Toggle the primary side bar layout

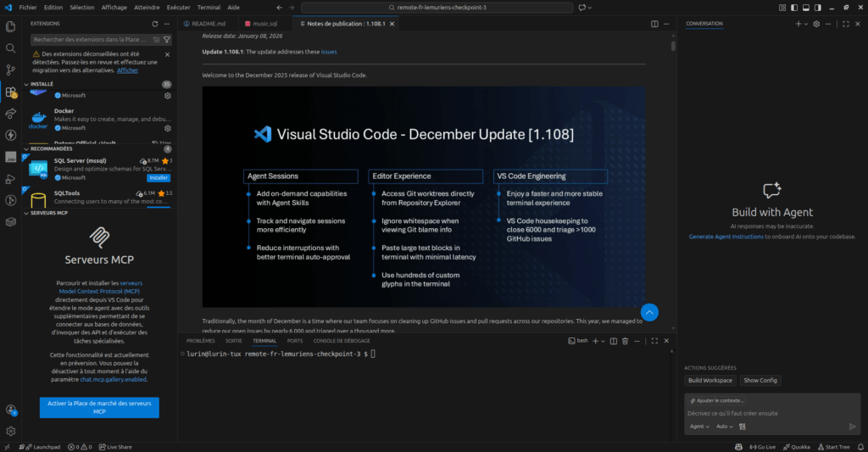click(793, 8)
